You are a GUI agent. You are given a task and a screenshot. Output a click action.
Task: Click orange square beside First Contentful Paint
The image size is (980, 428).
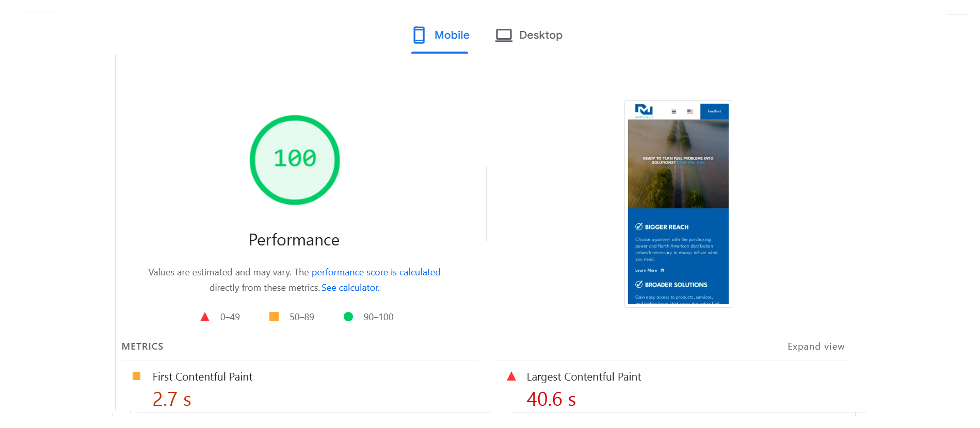pos(137,376)
